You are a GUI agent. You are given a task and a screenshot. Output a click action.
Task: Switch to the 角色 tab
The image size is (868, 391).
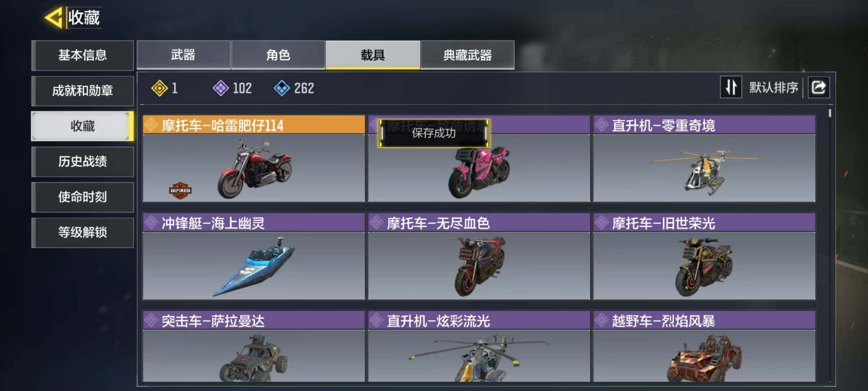278,55
